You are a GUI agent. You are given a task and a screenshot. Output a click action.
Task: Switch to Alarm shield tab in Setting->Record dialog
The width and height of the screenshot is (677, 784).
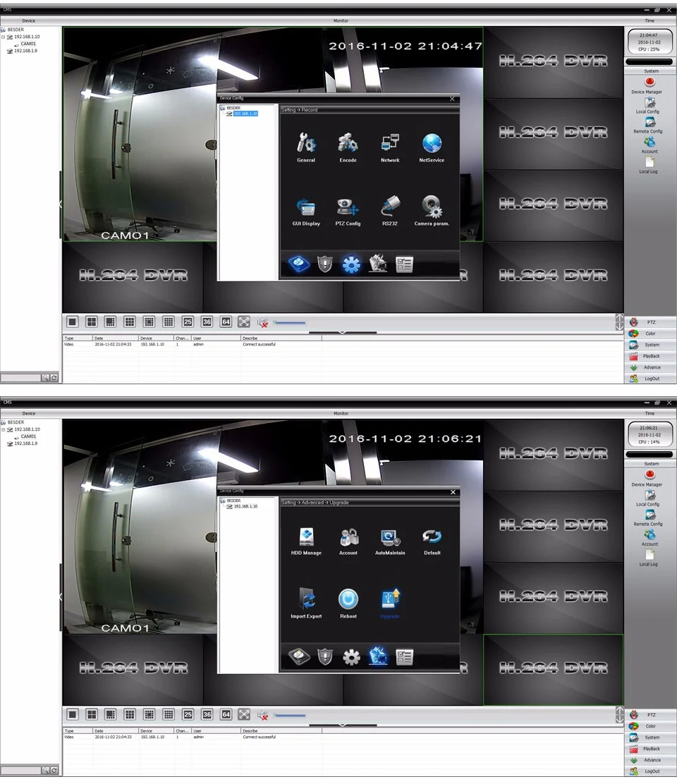325,264
